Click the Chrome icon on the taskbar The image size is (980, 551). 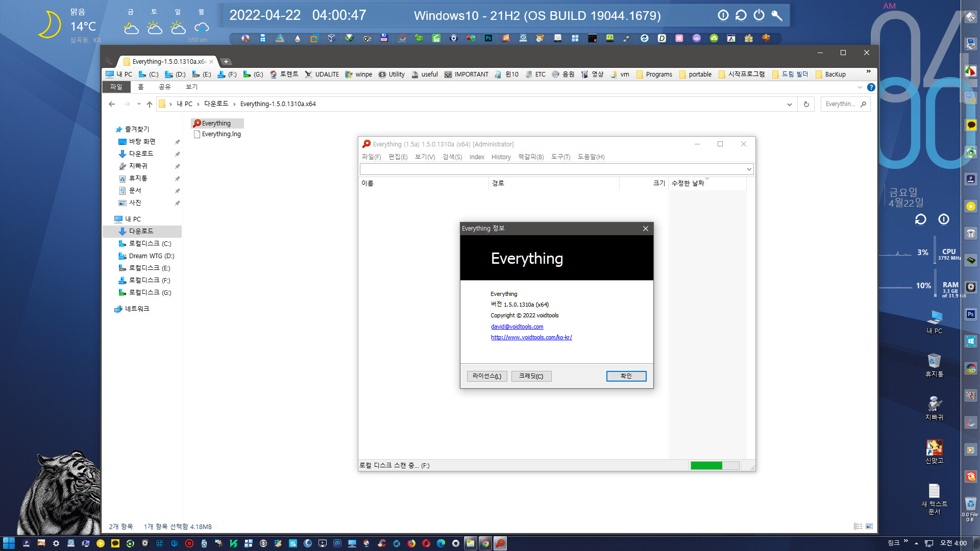[485, 543]
